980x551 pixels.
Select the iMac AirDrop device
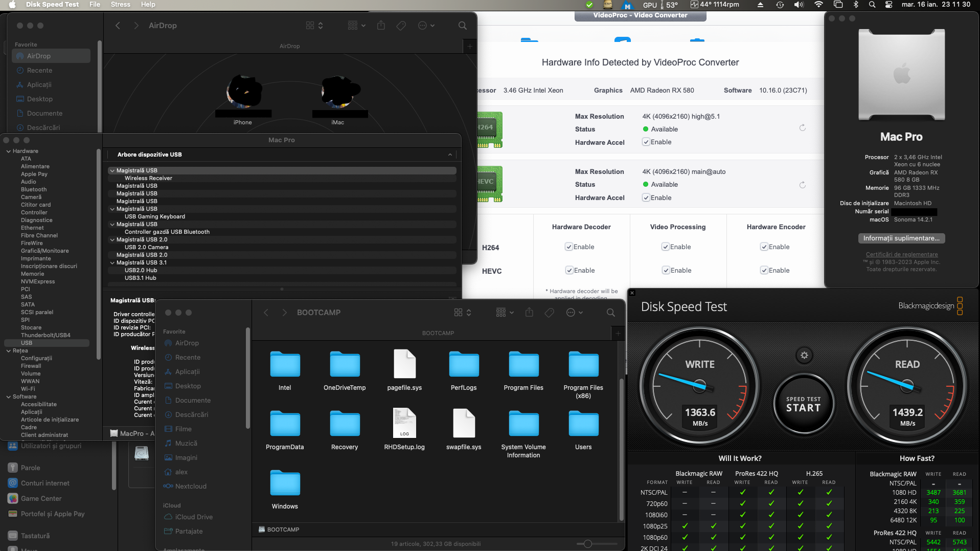coord(338,100)
